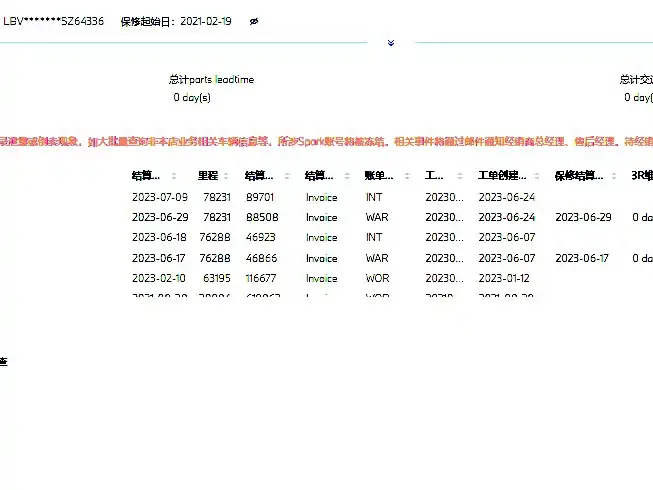Open Invoice link for 2023-02-10 row
This screenshot has width=653, height=490.
coord(322,278)
